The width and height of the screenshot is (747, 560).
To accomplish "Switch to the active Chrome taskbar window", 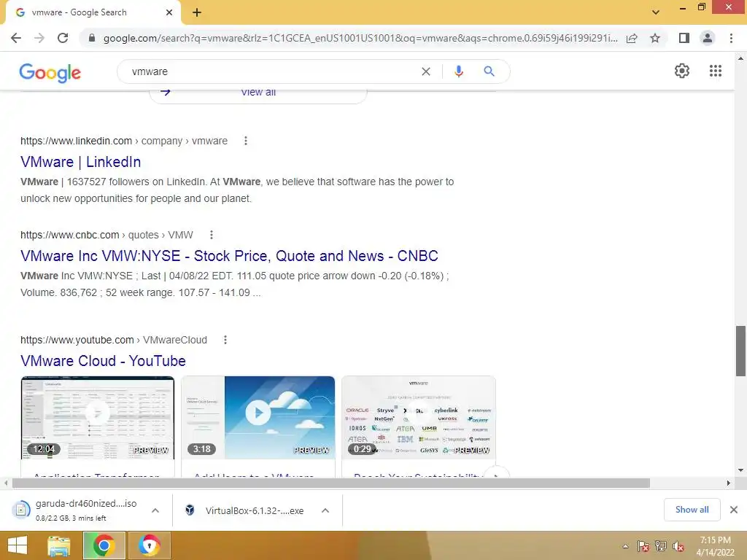I will point(104,545).
